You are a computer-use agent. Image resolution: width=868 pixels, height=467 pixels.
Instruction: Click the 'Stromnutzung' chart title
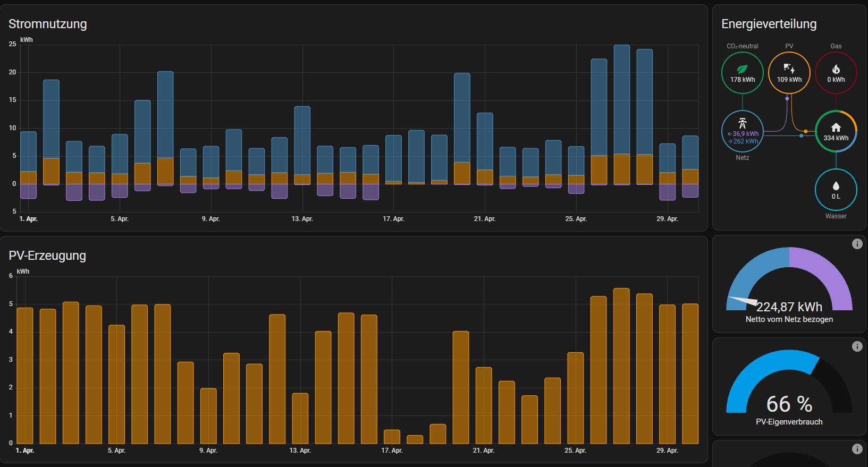tap(48, 24)
